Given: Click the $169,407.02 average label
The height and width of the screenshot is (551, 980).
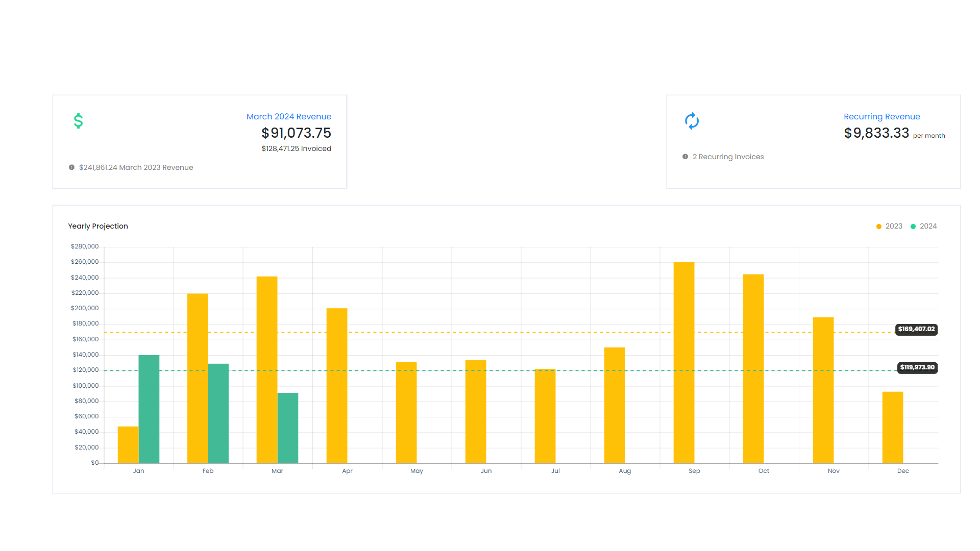Looking at the screenshot, I should (x=916, y=329).
